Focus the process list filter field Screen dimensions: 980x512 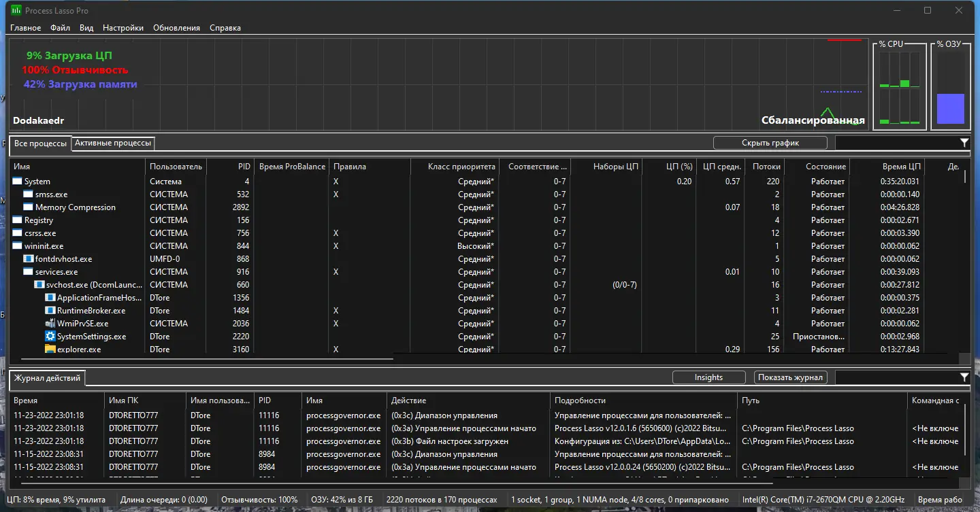click(x=897, y=143)
